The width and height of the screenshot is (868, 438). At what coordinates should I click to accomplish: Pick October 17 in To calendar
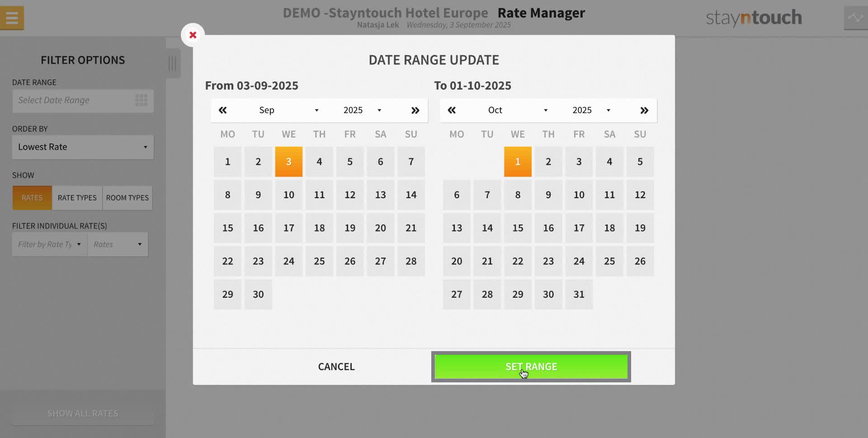[579, 228]
